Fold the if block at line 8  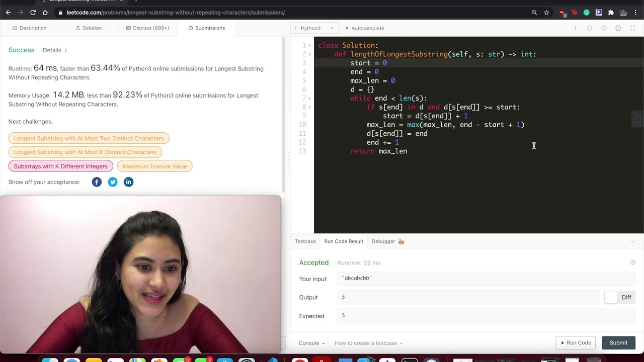pos(309,107)
